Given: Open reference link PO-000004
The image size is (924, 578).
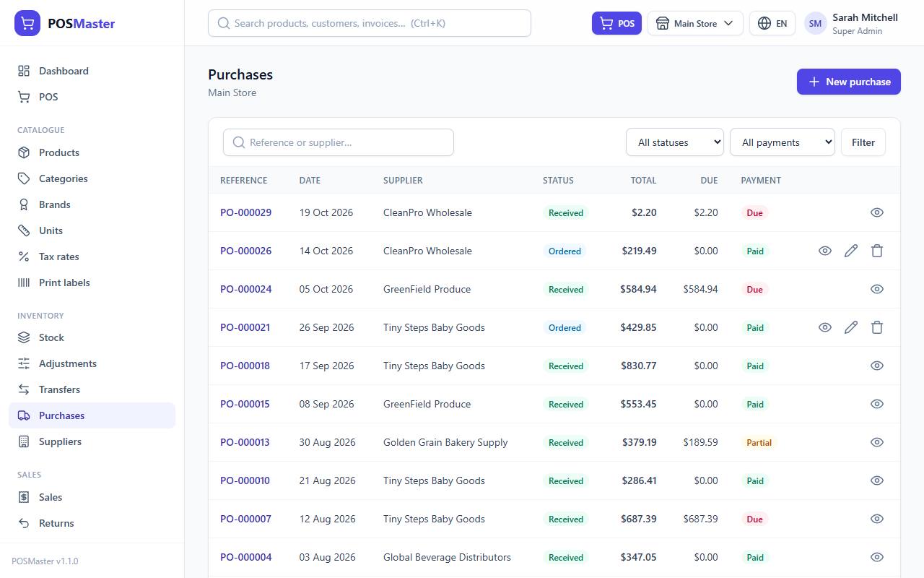Looking at the screenshot, I should (246, 557).
